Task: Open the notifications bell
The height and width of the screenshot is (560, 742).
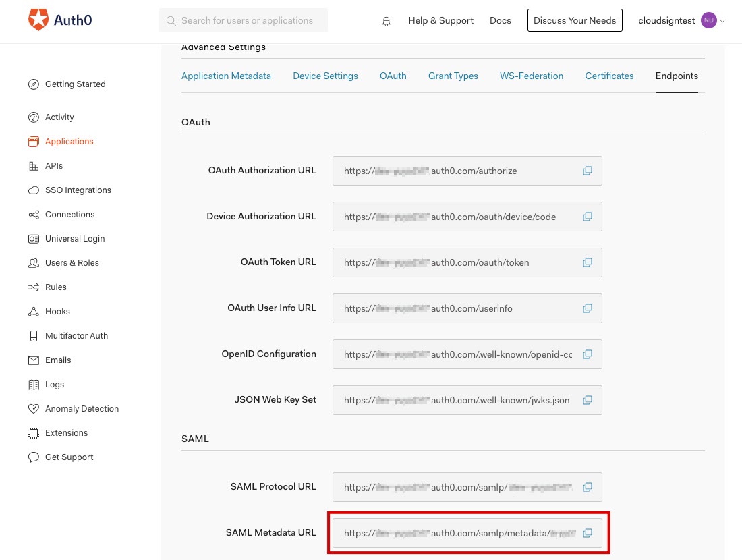Action: pyautogui.click(x=386, y=22)
